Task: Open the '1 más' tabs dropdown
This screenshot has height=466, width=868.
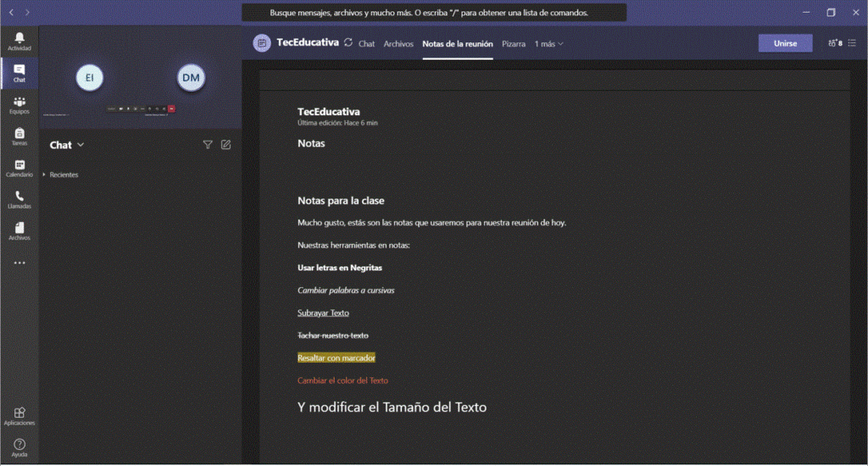Action: [x=548, y=44]
